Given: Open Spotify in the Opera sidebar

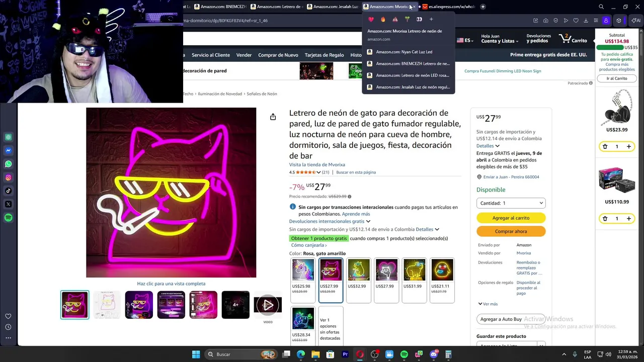Looking at the screenshot, I should click(x=9, y=218).
